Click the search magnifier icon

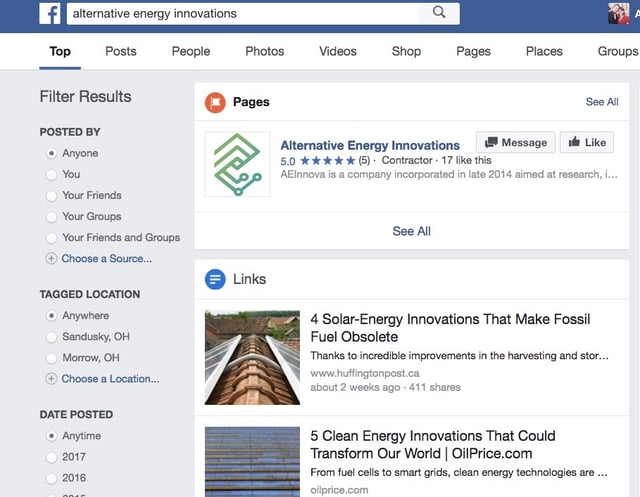[439, 13]
